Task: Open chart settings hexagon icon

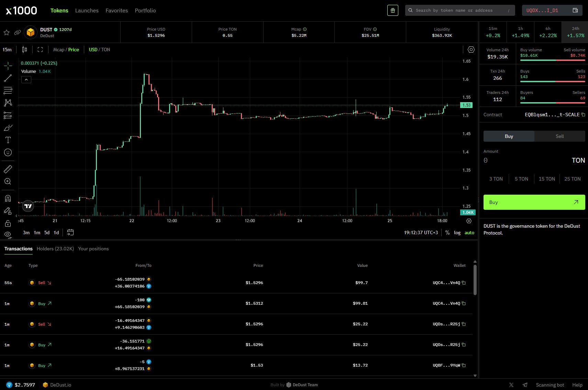Action: pos(471,50)
